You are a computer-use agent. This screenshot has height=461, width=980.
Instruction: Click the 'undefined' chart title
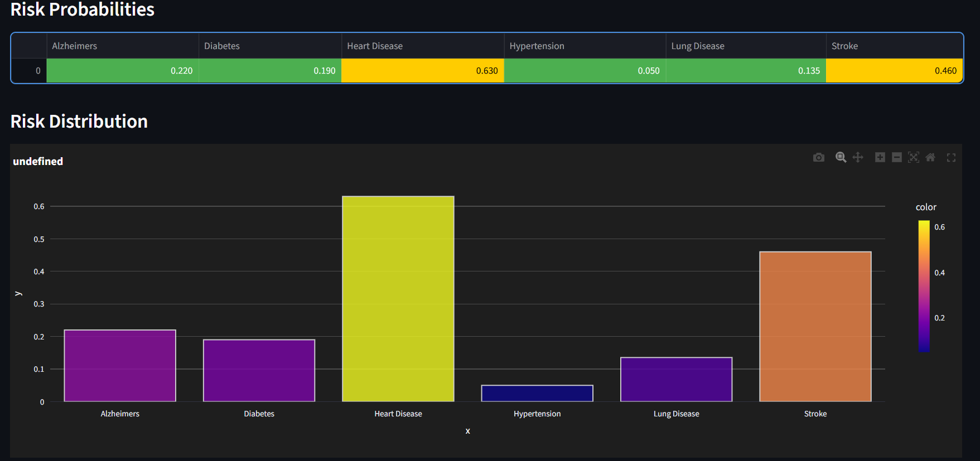coord(38,161)
